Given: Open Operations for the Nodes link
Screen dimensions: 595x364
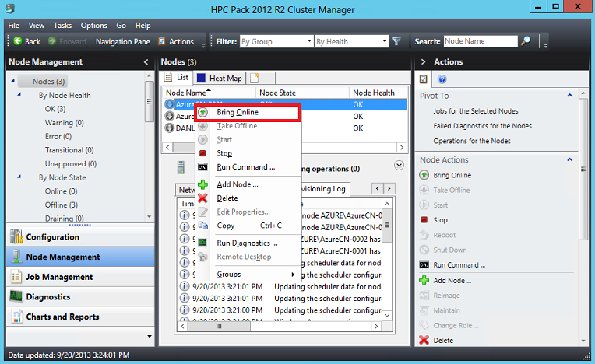Looking at the screenshot, I should tap(472, 141).
